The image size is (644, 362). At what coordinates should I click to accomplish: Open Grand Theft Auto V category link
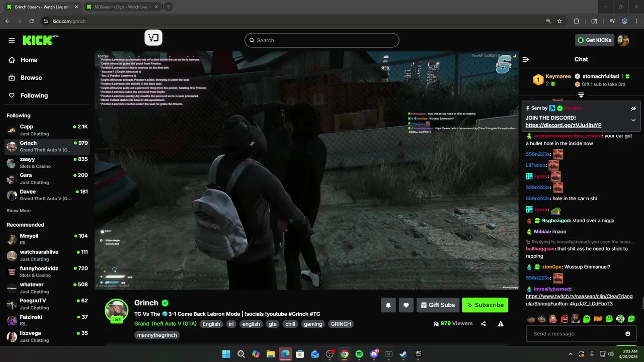165,324
